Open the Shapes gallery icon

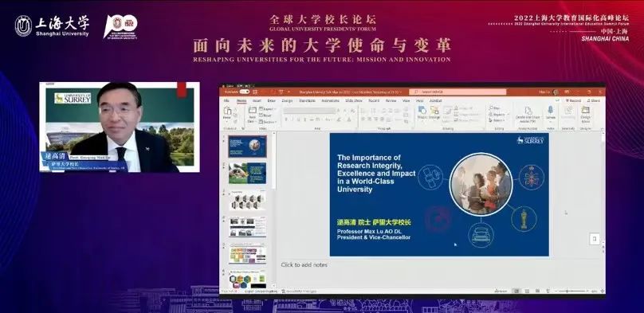pos(422,112)
